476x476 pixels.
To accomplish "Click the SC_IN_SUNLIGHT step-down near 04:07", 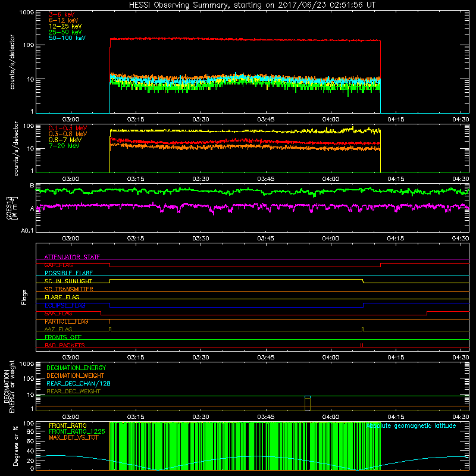I will pyautogui.click(x=363, y=281).
